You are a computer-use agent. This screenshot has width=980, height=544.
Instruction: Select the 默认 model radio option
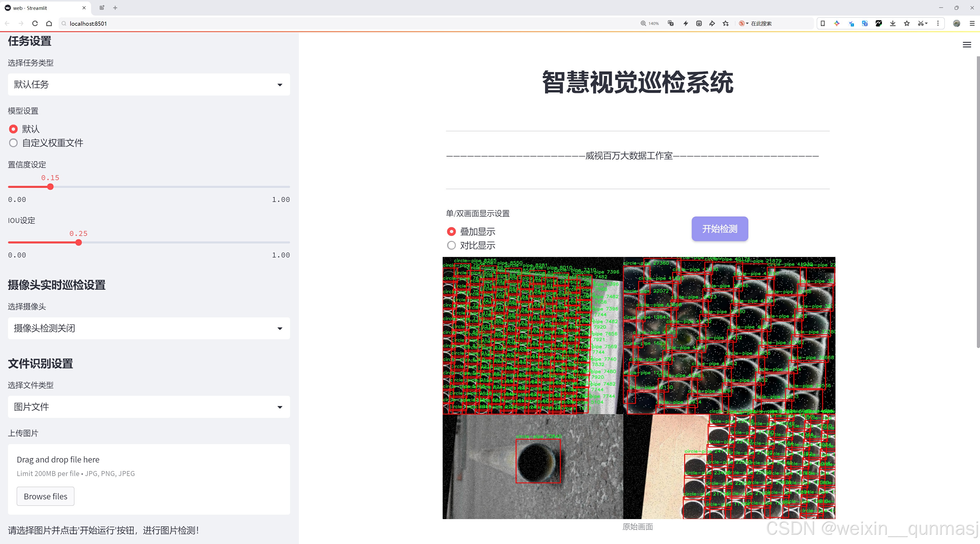tap(13, 129)
